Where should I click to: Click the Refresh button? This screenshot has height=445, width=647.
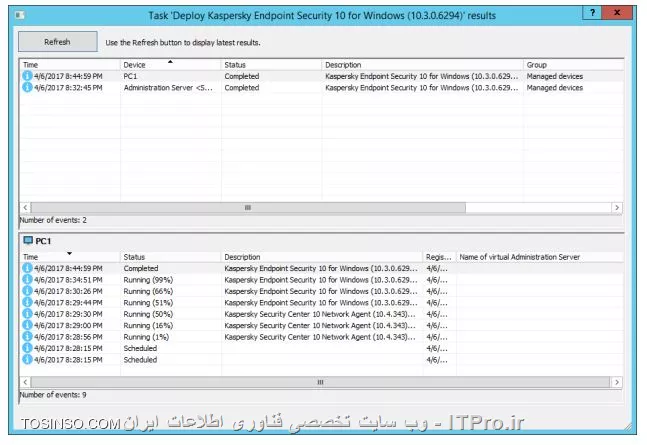click(x=58, y=42)
